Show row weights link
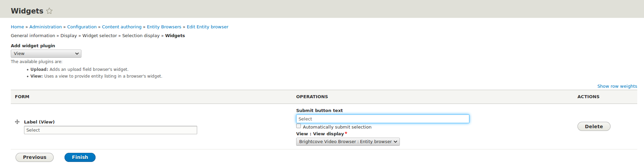The height and width of the screenshot is (167, 644). point(617,86)
